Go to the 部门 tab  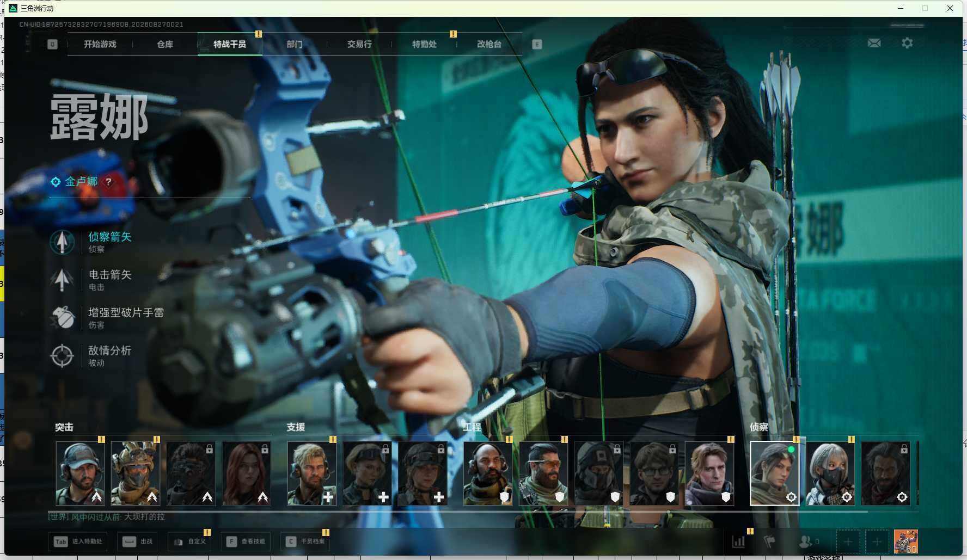click(295, 44)
